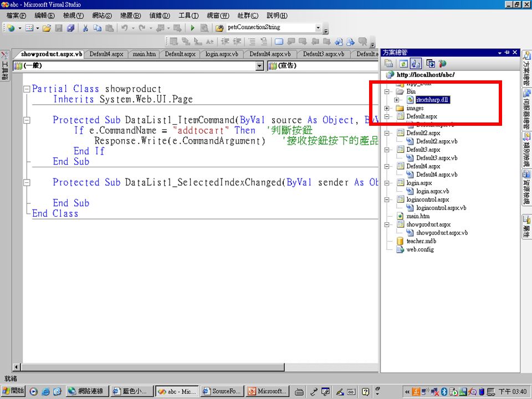Screen dimensions: 532x399
Task: Open the 伺服器總管 side tab
Action: (526, 109)
